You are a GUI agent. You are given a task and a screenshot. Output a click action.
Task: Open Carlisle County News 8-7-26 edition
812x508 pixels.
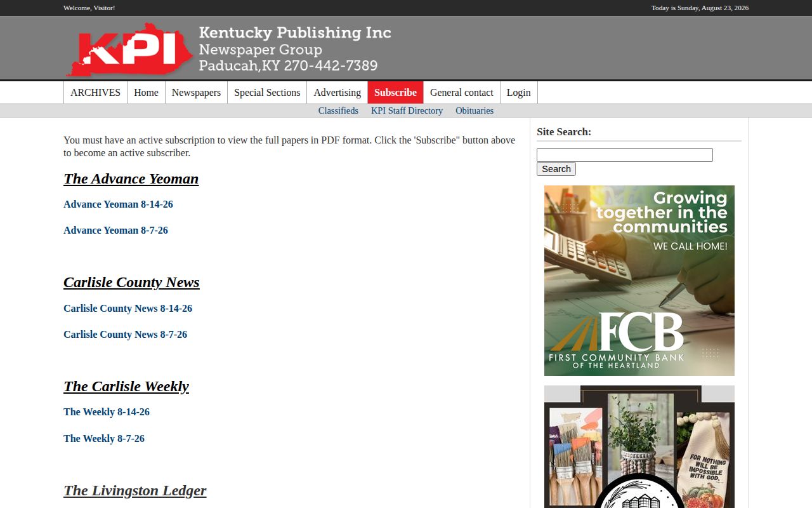click(x=125, y=335)
